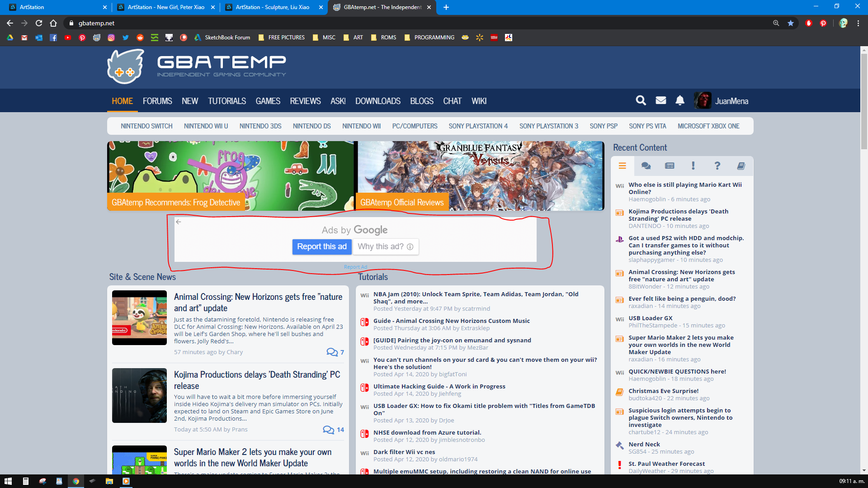
Task: Bookmark this page with star icon
Action: [x=791, y=23]
